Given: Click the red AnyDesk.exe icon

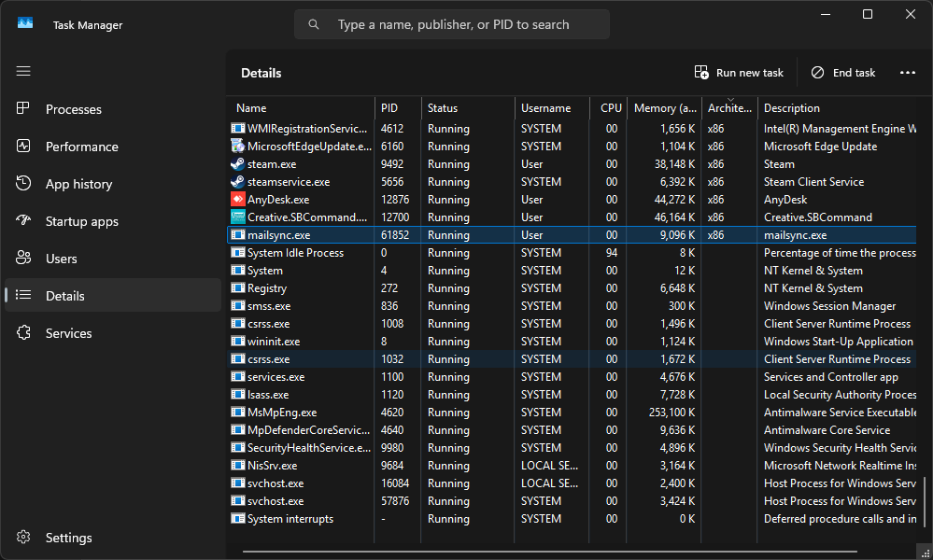Looking at the screenshot, I should (x=237, y=199).
